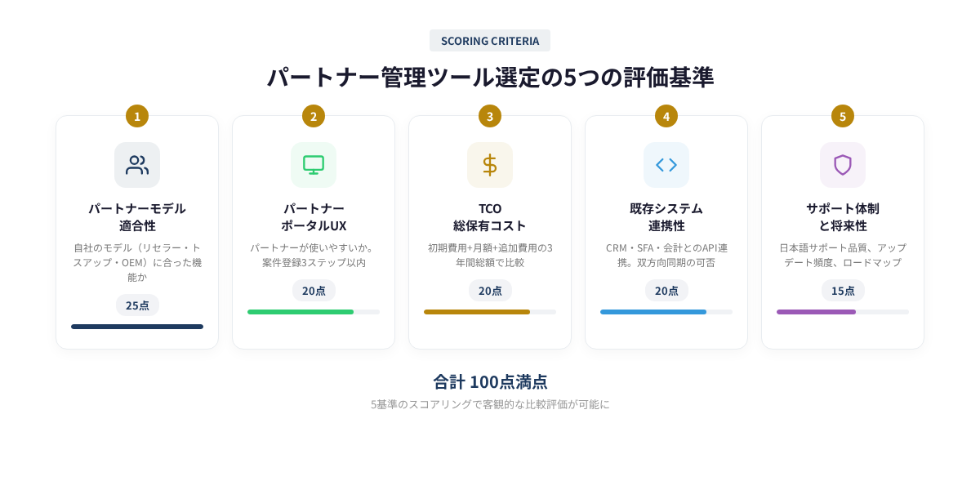Click the 25点 score pill

[x=137, y=305]
